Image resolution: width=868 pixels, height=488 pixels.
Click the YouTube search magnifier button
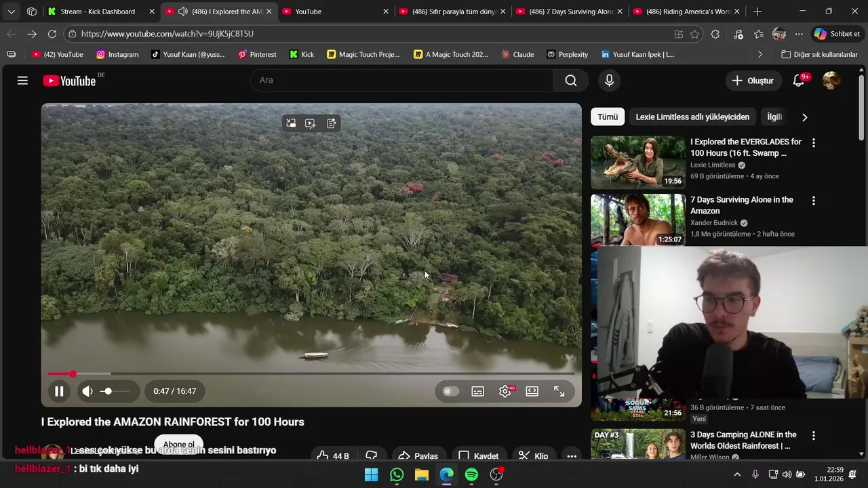[x=571, y=81]
